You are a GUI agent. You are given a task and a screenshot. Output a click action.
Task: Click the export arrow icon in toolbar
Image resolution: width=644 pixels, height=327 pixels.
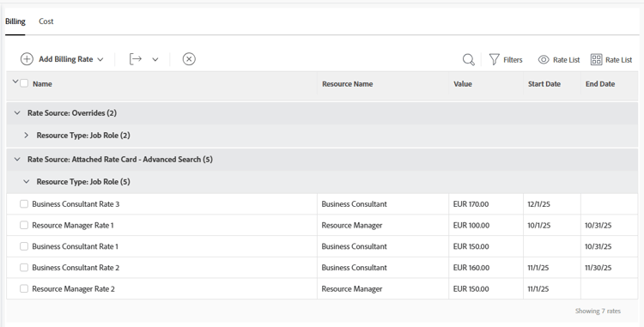coord(136,59)
